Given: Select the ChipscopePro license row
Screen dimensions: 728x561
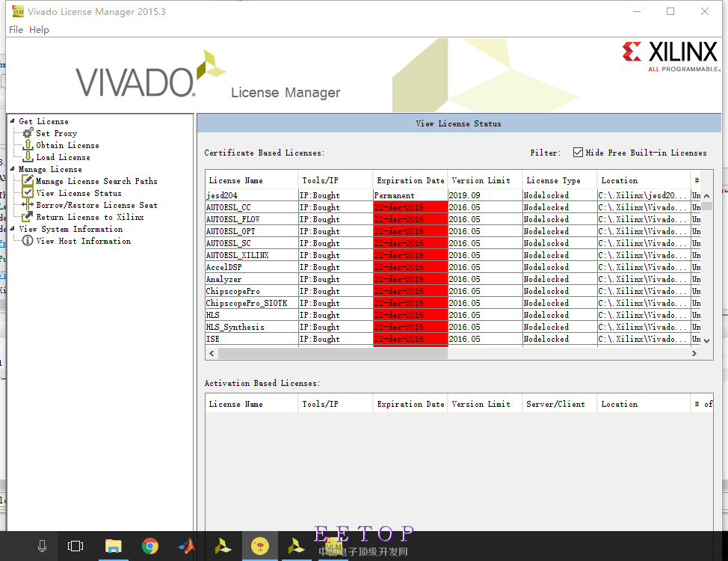Looking at the screenshot, I should (x=453, y=291).
